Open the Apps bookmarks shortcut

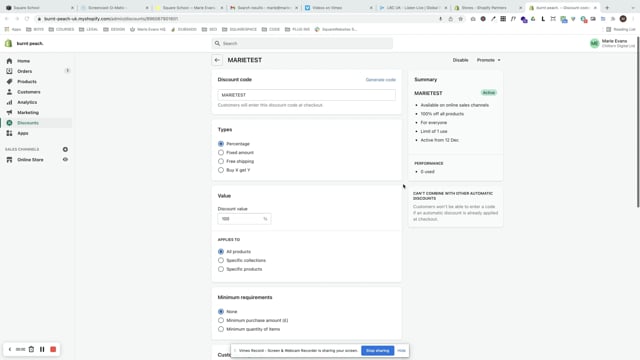[13, 29]
